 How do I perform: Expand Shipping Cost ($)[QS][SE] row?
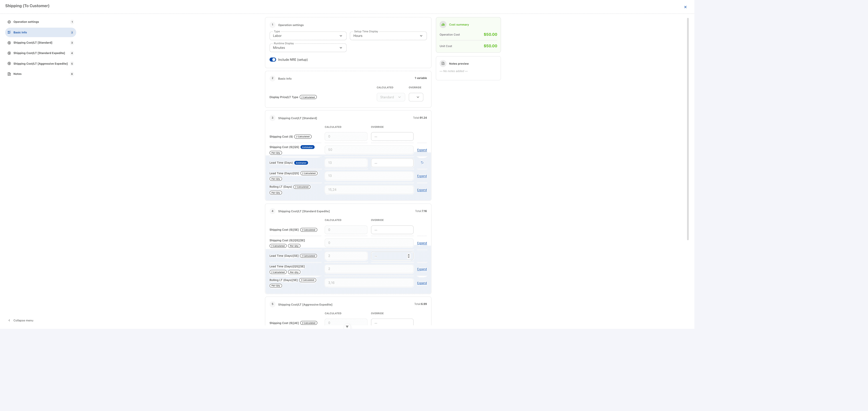point(422,243)
